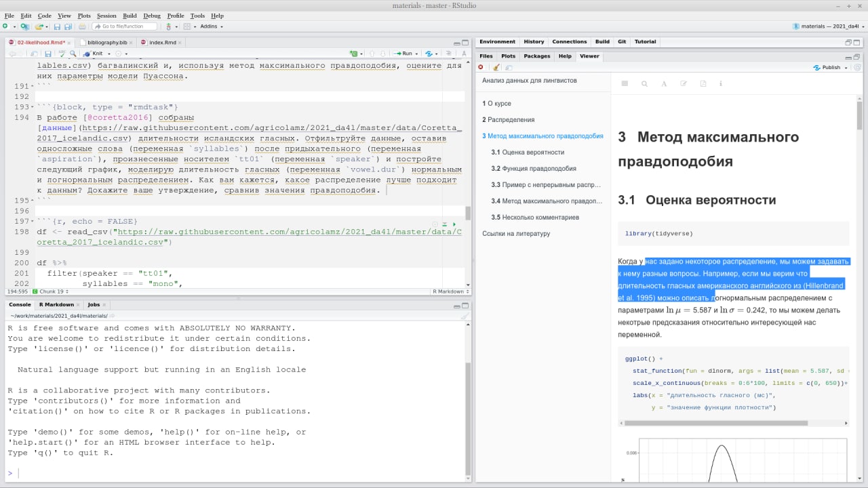Open the Viewer in a new window icon
This screenshot has height=488, width=868.
tap(509, 68)
